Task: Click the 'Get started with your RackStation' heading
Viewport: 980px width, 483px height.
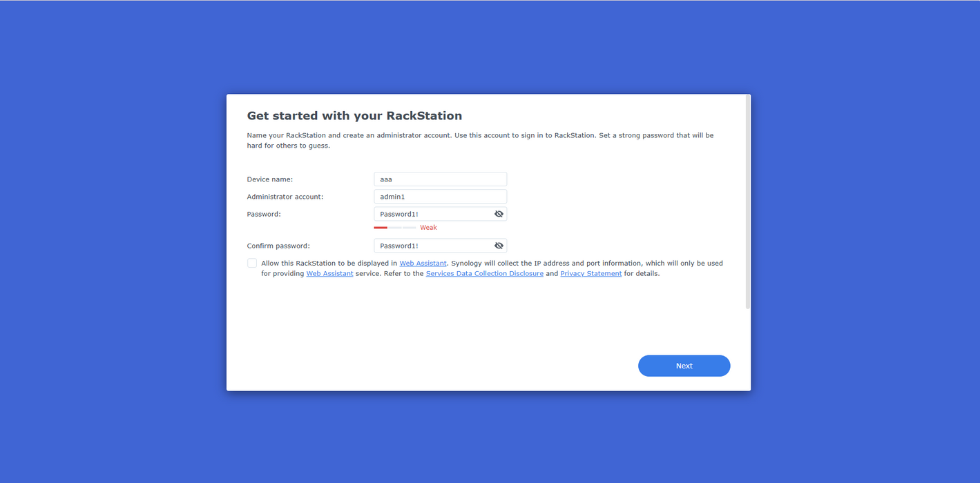Action: coord(354,116)
